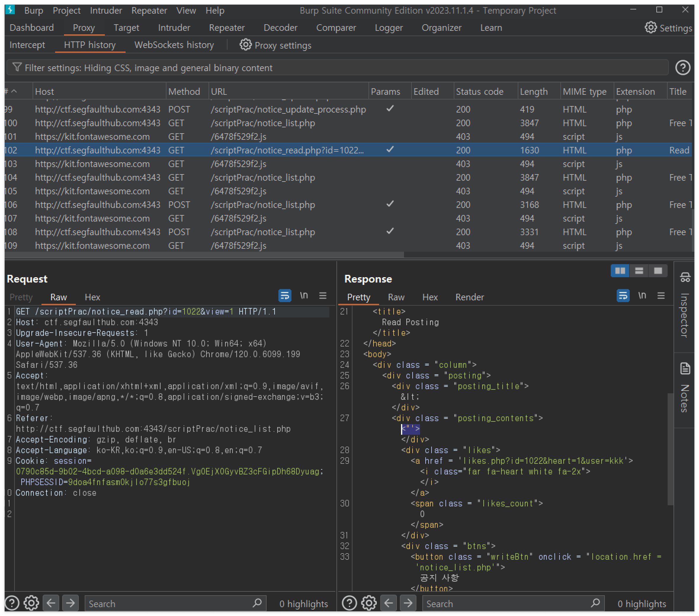Switch to the Logger tab
This screenshot has height=616, width=699.
(x=389, y=28)
